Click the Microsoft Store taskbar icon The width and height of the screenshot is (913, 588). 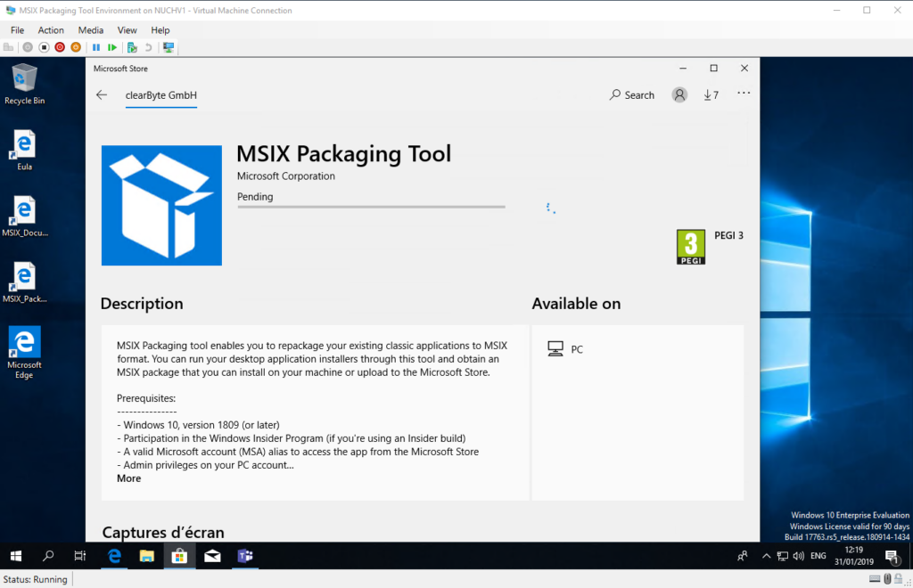click(179, 556)
